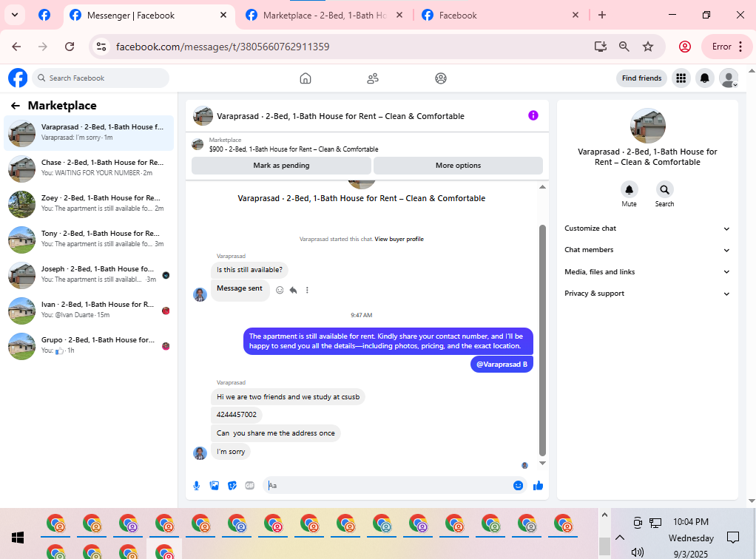Go back with the browser back arrow
Screen dimensions: 756x559
coord(16,47)
